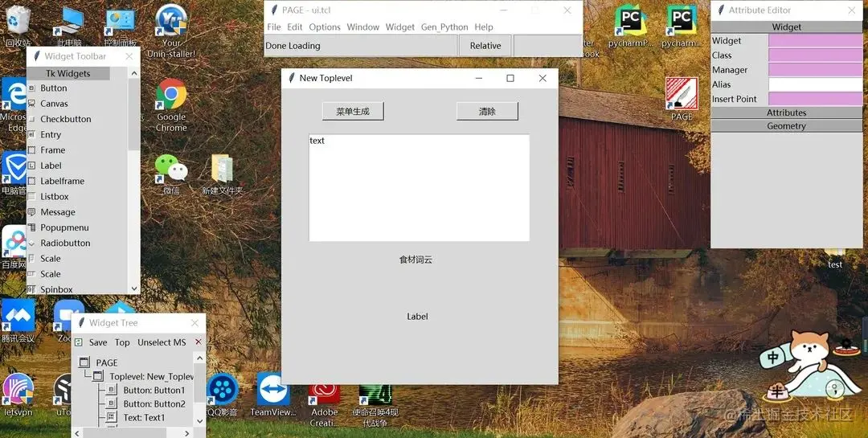Open Google Chrome desktop shortcut
Screen dimensions: 868x438
171,104
